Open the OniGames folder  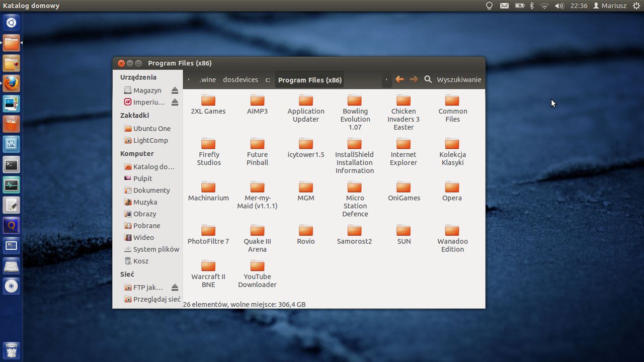tap(404, 191)
